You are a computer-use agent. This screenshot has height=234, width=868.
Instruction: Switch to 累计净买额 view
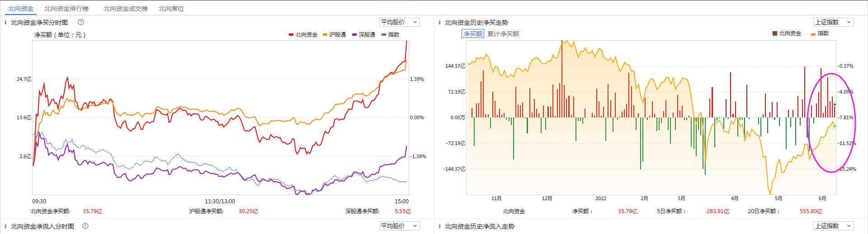(x=503, y=34)
